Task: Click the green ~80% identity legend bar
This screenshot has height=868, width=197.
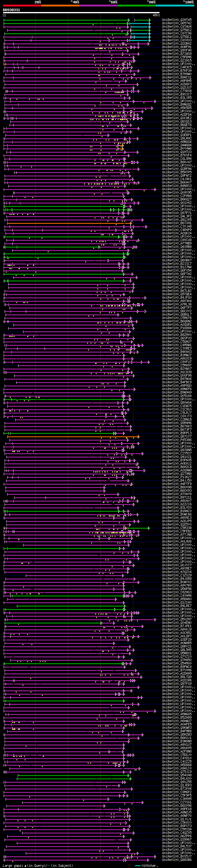Action: pos(137,6)
